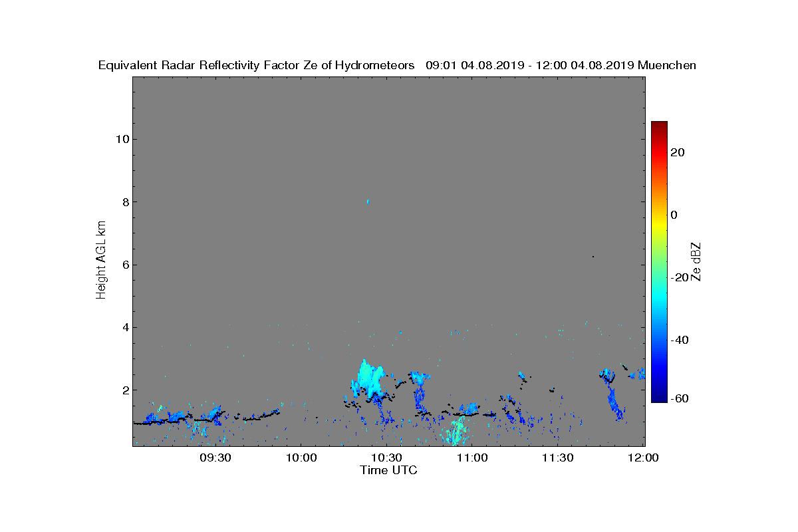Select the 10:00 time tick label
Image resolution: width=798 pixels, height=532 pixels.
point(301,458)
